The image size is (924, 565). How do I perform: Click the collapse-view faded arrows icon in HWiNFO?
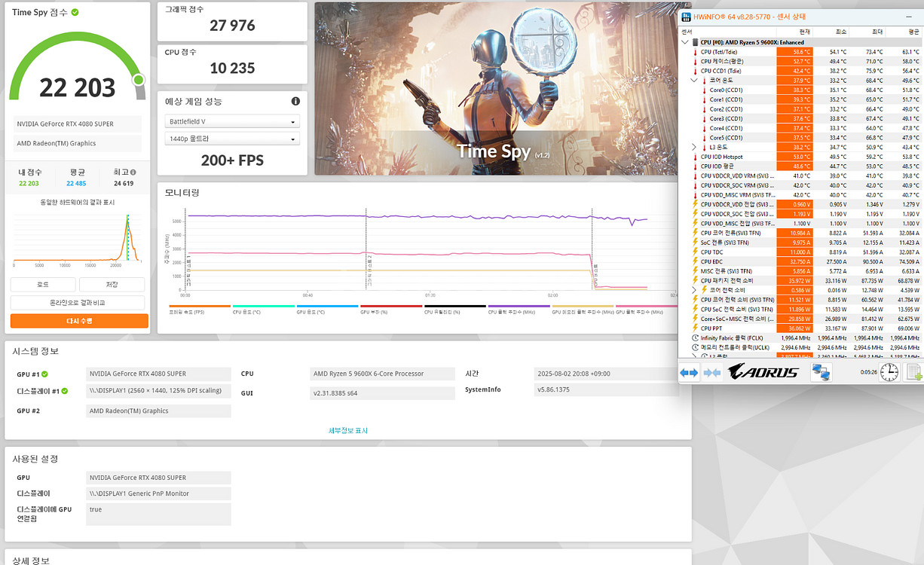click(x=712, y=372)
